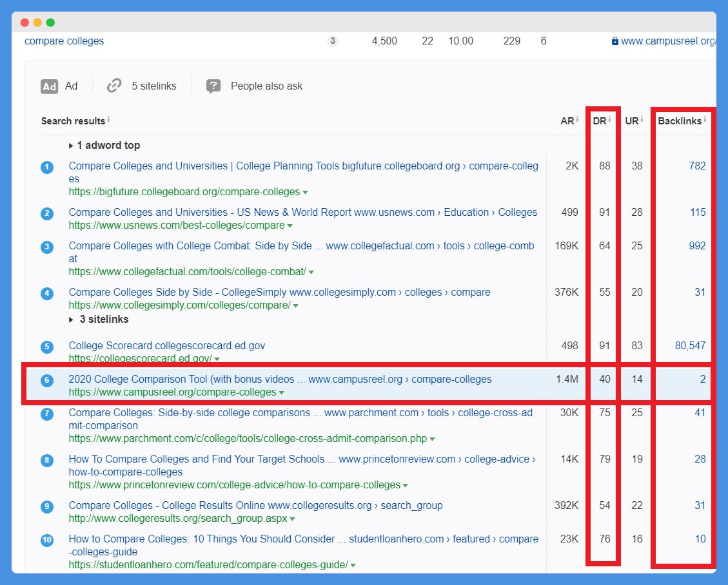The image size is (728, 585).
Task: Click position badge 9 for collegeresults result
Action: click(x=47, y=506)
